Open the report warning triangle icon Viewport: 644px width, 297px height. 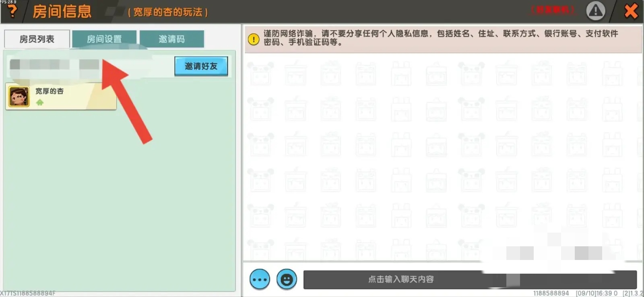(x=595, y=11)
